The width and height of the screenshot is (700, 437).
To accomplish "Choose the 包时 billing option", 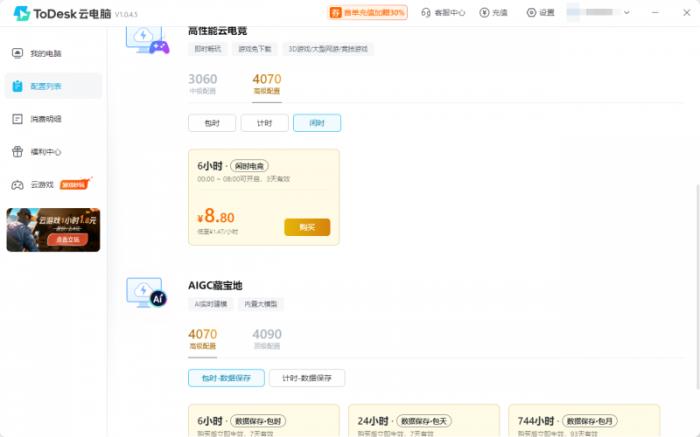I will (x=212, y=123).
